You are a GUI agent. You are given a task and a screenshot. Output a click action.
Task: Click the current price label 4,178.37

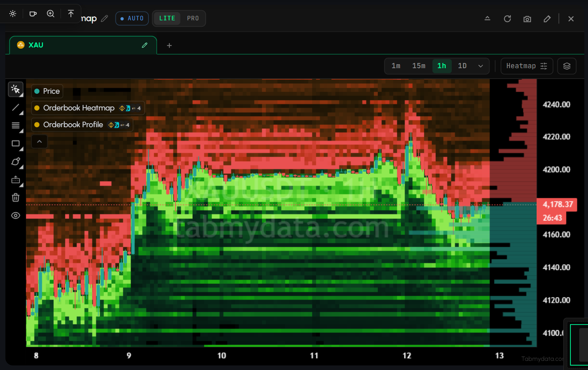pos(558,205)
